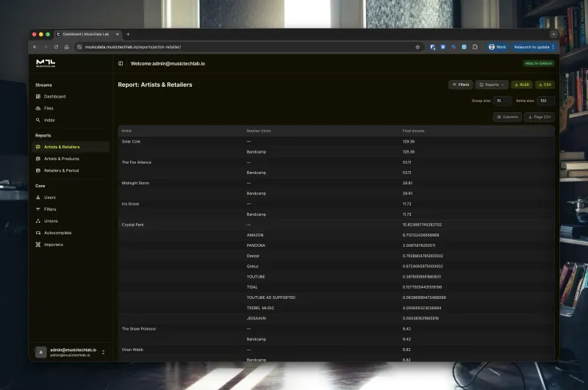588x390 pixels.
Task: Click the Dashboard grid icon
Action: [x=38, y=96]
